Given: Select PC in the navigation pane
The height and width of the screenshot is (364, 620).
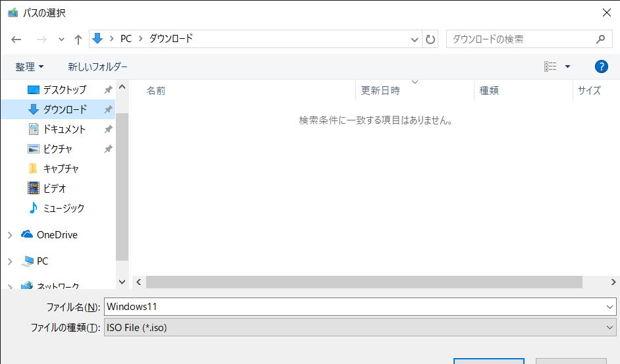Looking at the screenshot, I should (x=42, y=261).
